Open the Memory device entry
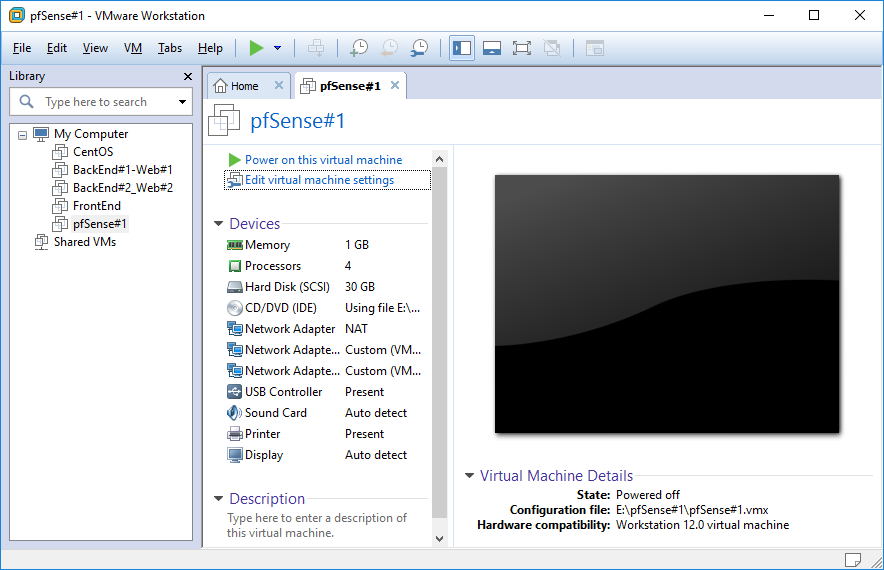The width and height of the screenshot is (884, 570). pos(267,245)
